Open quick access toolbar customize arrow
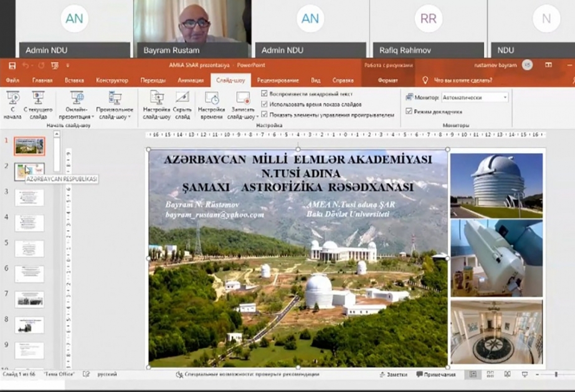Screen dimensions: 575x392 pos(67,65)
